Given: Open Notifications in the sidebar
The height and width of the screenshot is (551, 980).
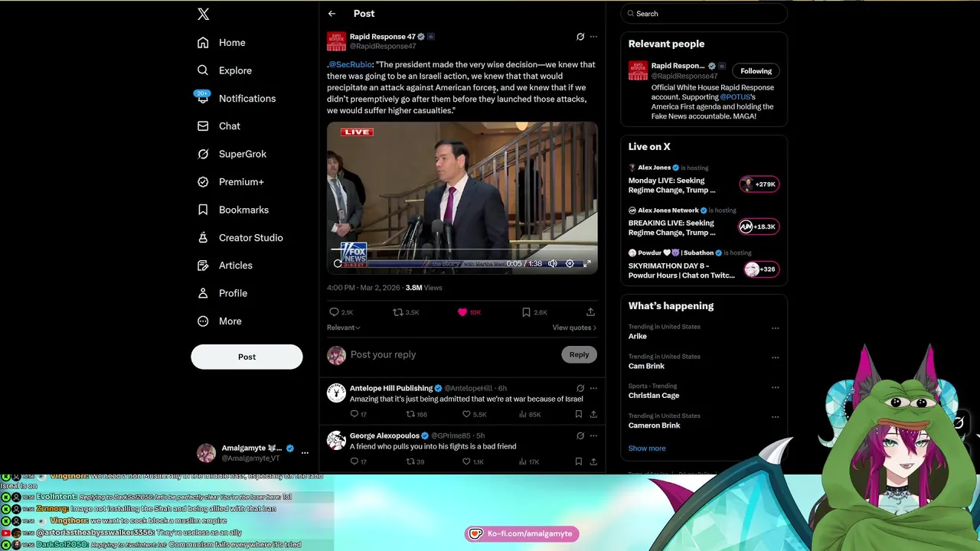Looking at the screenshot, I should pos(236,98).
